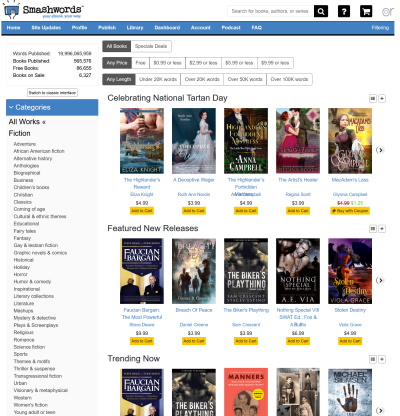The height and width of the screenshot is (416, 400).
Task: Add A Deceptive Wager to cart
Action: click(194, 211)
